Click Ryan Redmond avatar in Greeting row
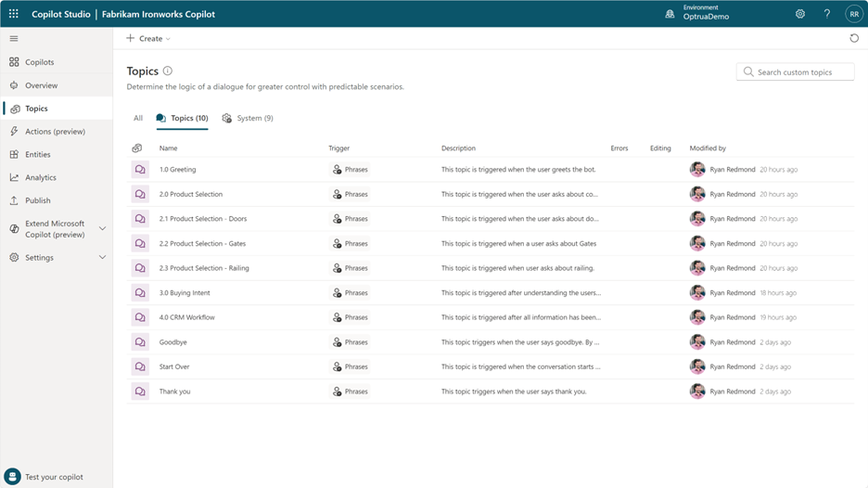 (x=697, y=170)
